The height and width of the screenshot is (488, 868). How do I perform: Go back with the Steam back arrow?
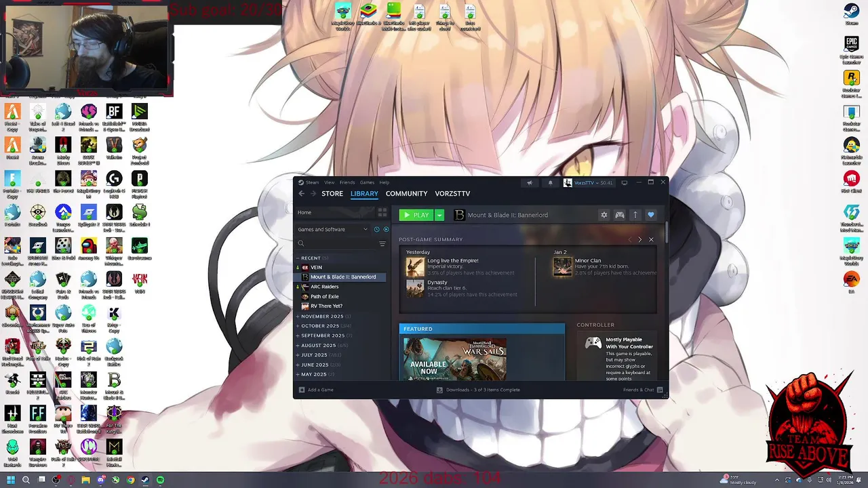[302, 194]
